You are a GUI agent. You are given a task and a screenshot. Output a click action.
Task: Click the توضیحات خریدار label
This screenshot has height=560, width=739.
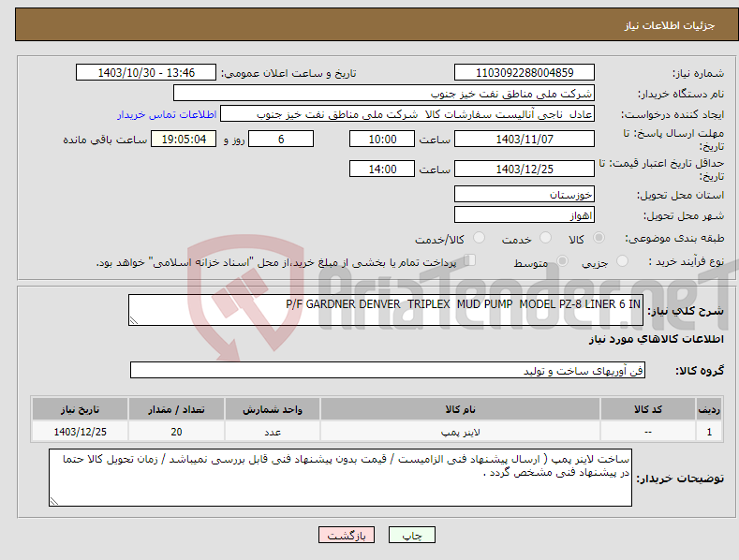pos(680,479)
